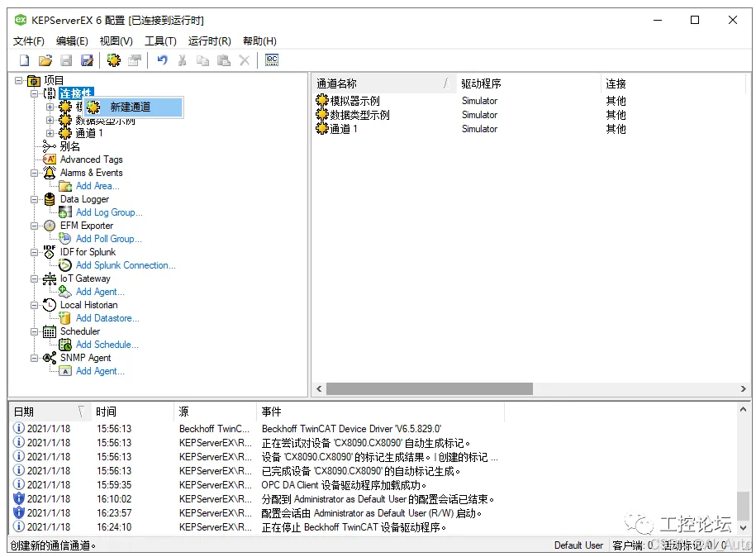Open the 编辑(E) menu
This screenshot has height=557, width=756.
click(x=72, y=41)
